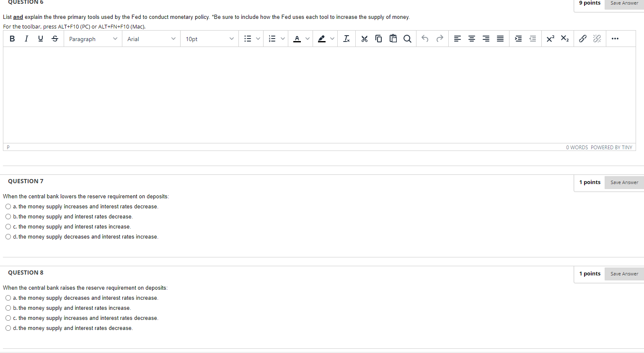Redo the last undone edit
This screenshot has height=353, width=644.
tap(440, 39)
